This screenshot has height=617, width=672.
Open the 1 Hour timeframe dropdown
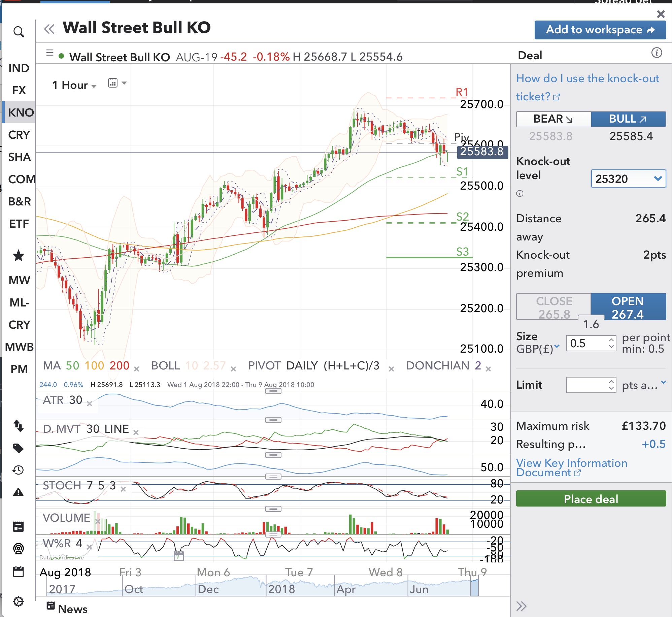[x=74, y=85]
